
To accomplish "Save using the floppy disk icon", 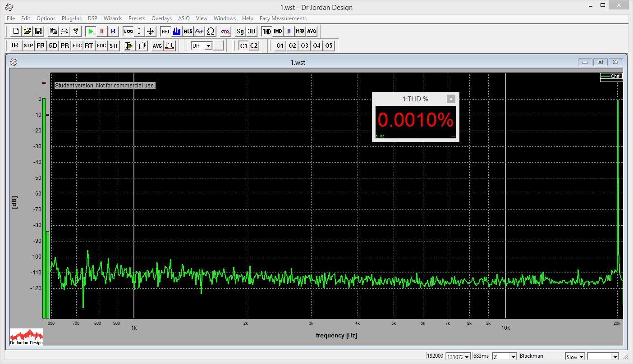I will click(38, 31).
